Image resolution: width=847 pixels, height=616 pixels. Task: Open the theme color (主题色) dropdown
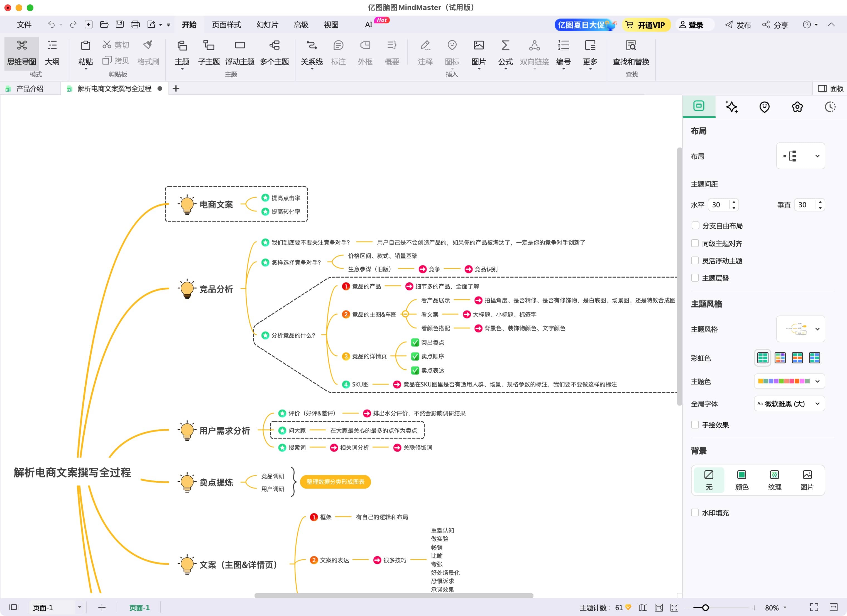[x=789, y=381]
